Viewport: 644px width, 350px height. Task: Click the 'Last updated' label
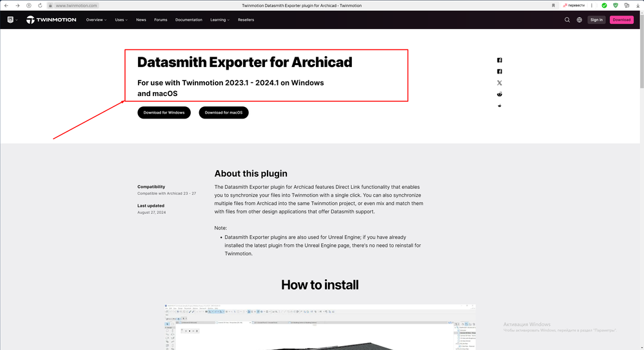click(151, 206)
